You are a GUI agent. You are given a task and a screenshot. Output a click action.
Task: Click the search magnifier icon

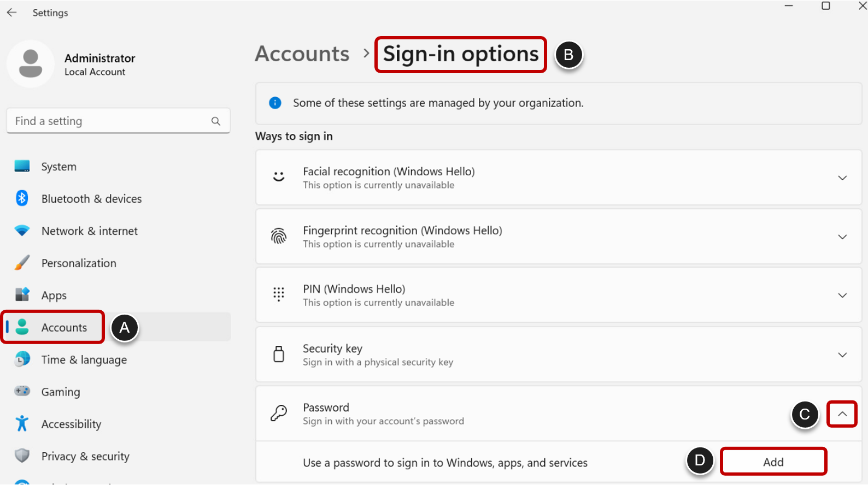[x=216, y=121]
